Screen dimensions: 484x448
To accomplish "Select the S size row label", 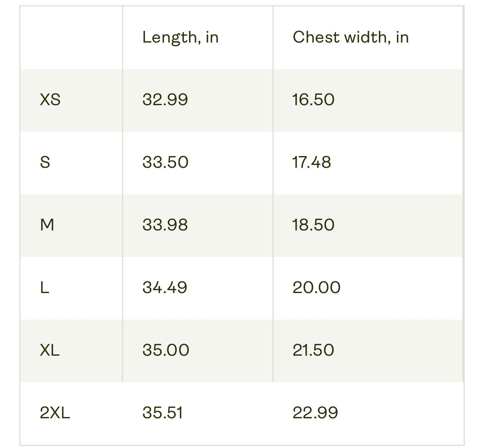I will point(45,162).
